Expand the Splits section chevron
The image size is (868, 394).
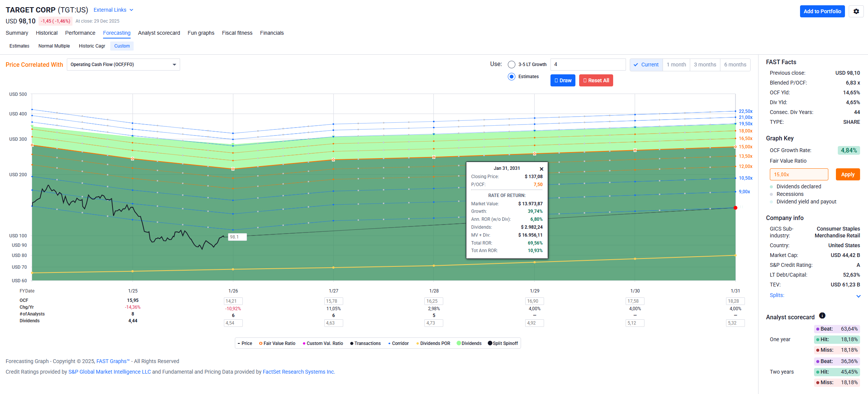coord(858,296)
